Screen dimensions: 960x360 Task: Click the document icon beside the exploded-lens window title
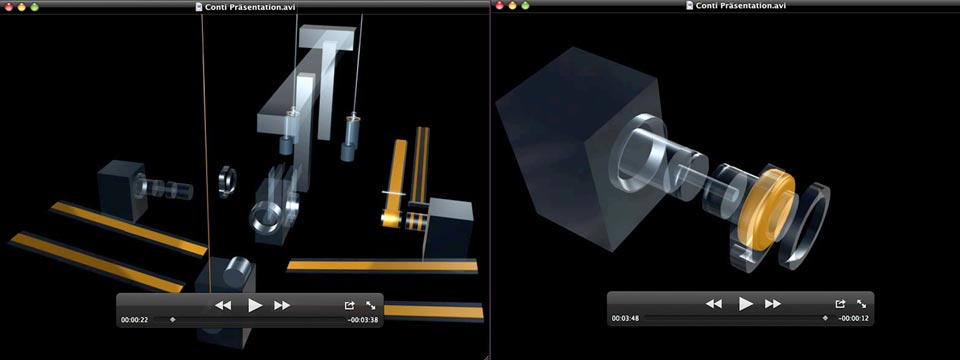689,6
